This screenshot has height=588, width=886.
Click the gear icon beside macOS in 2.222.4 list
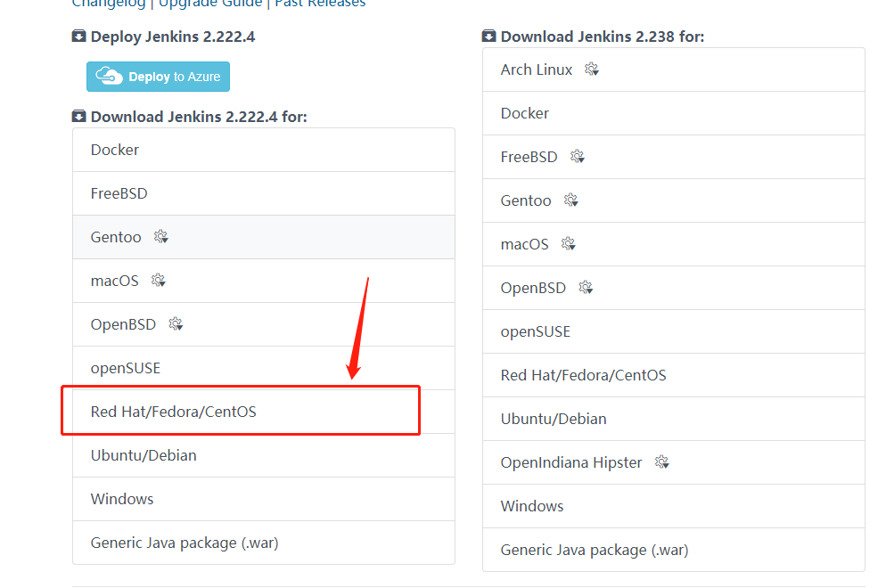point(159,280)
